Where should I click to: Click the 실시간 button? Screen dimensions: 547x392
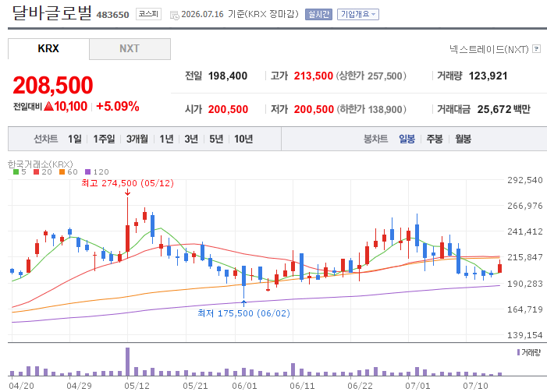318,14
